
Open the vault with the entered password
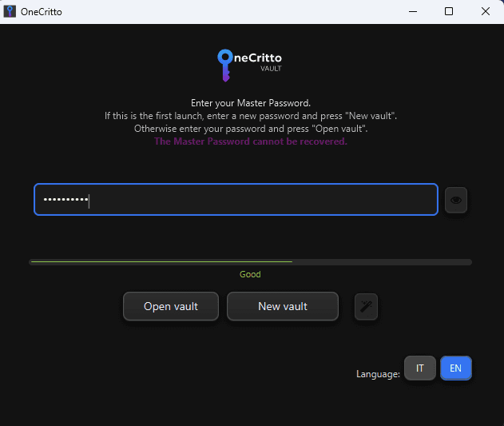pos(171,306)
